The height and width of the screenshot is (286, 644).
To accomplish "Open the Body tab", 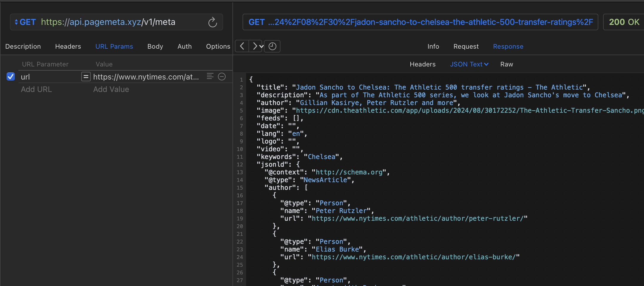I will pos(155,47).
